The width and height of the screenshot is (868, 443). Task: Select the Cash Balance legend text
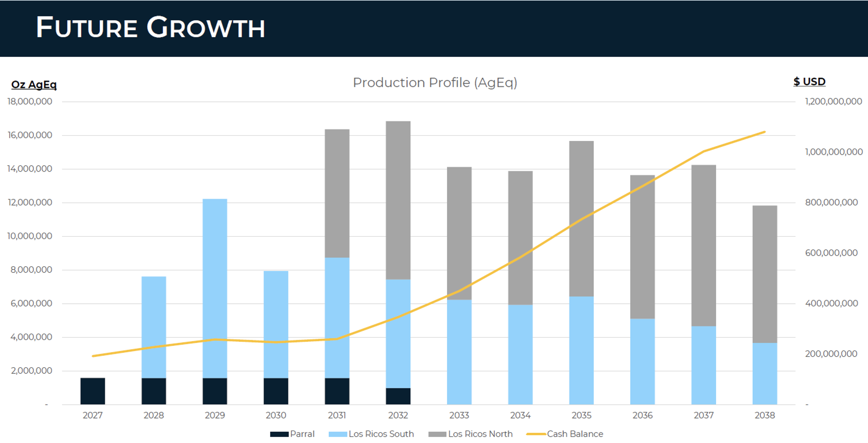click(x=575, y=434)
